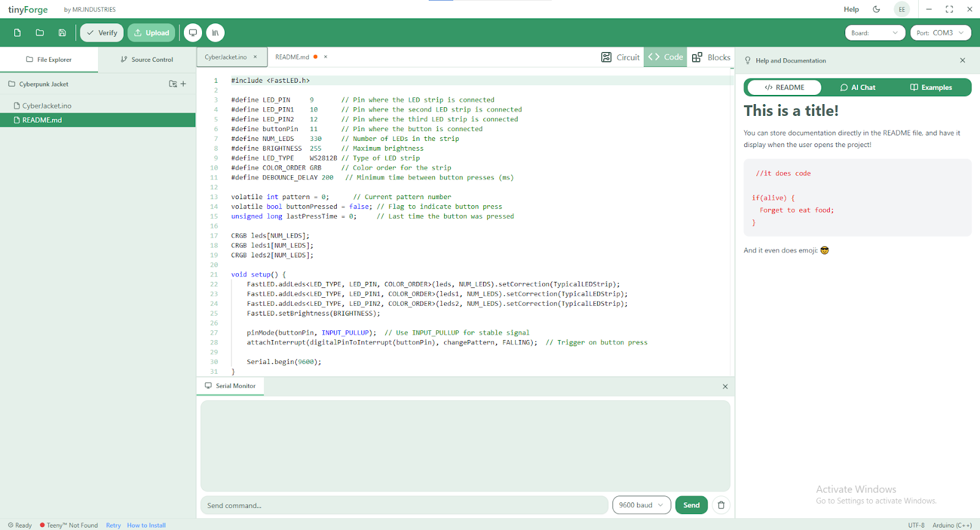Switch to the Source Control tab
The height and width of the screenshot is (530, 980).
[x=147, y=59]
